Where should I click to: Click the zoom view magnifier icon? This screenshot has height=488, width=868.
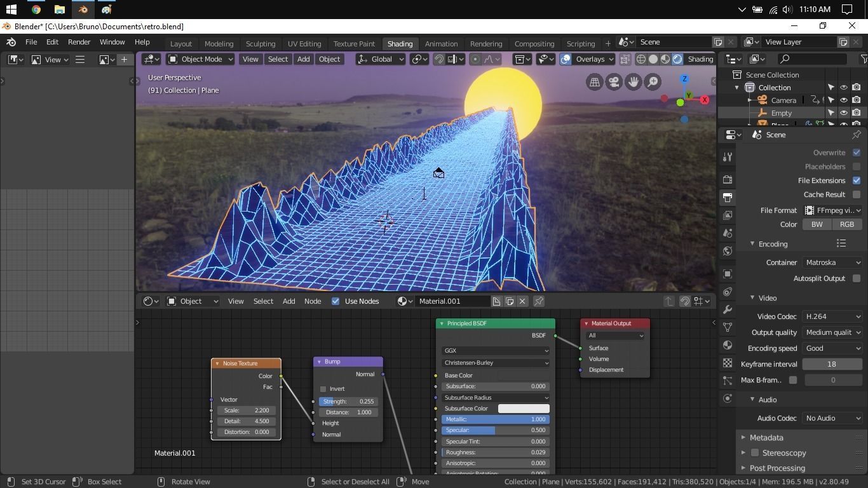click(653, 82)
